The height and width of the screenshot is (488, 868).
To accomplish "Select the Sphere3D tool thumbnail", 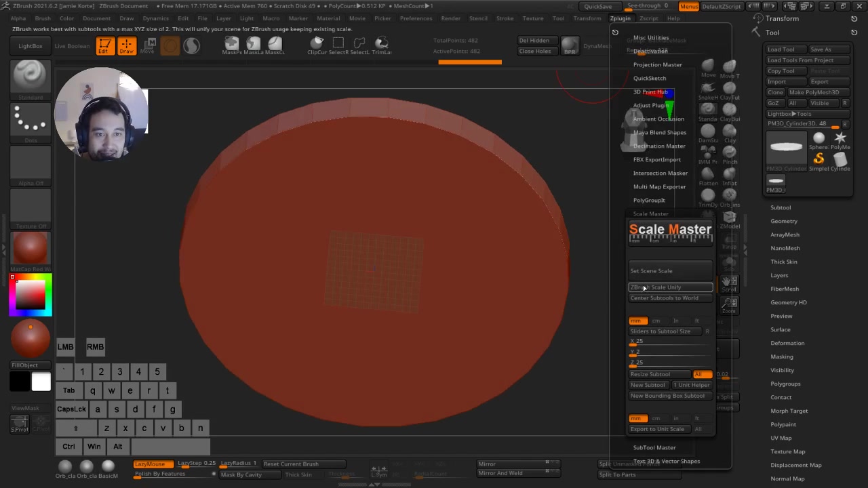I will point(818,138).
